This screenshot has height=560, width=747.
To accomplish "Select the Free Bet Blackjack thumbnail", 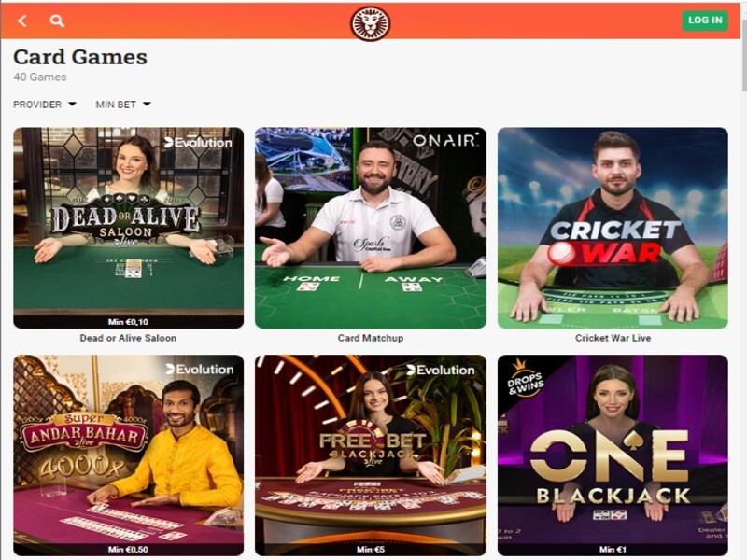I will (x=371, y=455).
